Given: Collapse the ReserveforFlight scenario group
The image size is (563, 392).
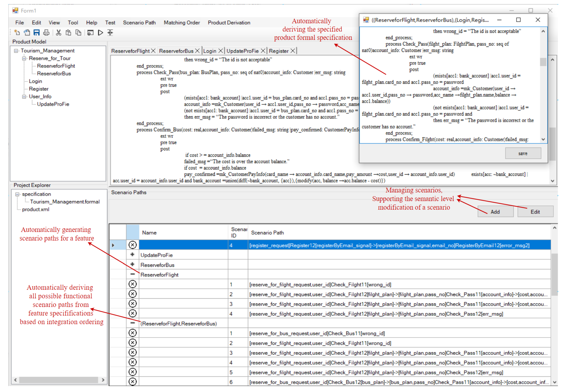Looking at the screenshot, I should (x=132, y=274).
